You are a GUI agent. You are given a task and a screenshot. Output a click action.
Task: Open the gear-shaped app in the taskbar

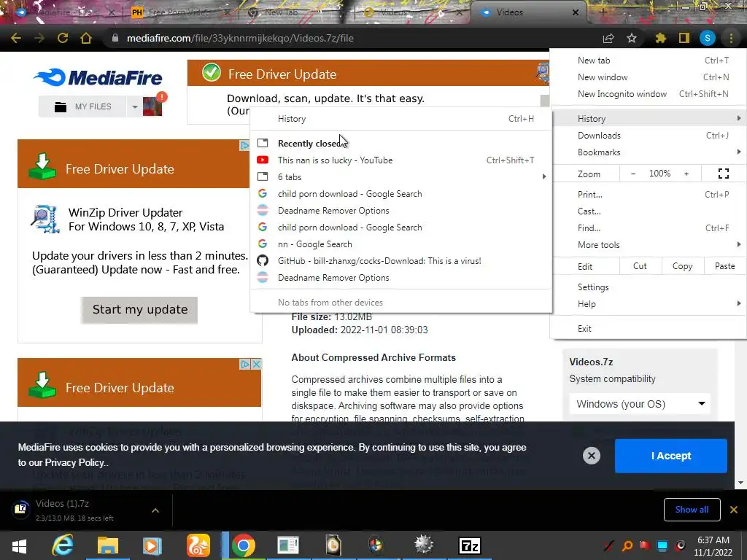coord(423,545)
